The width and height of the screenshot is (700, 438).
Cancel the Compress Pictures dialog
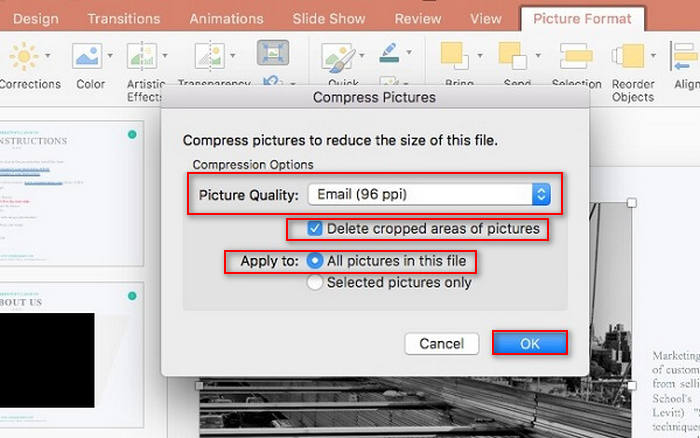(441, 343)
